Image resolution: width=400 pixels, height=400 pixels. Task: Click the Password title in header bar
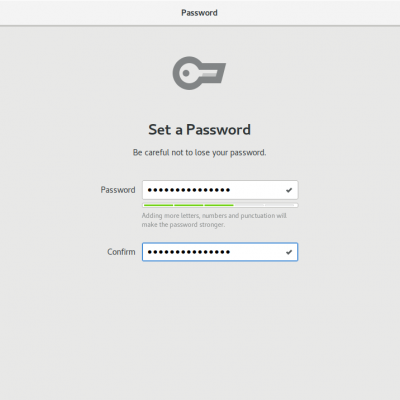coord(199,13)
